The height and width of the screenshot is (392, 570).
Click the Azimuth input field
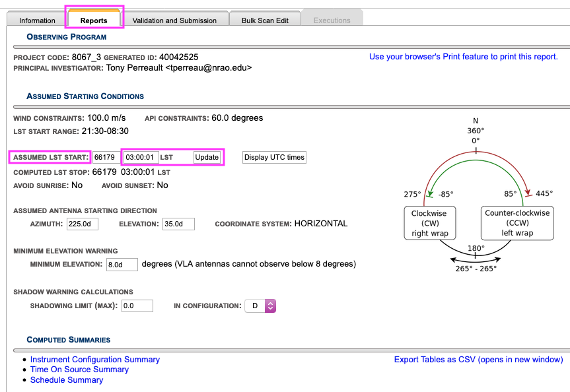(83, 224)
